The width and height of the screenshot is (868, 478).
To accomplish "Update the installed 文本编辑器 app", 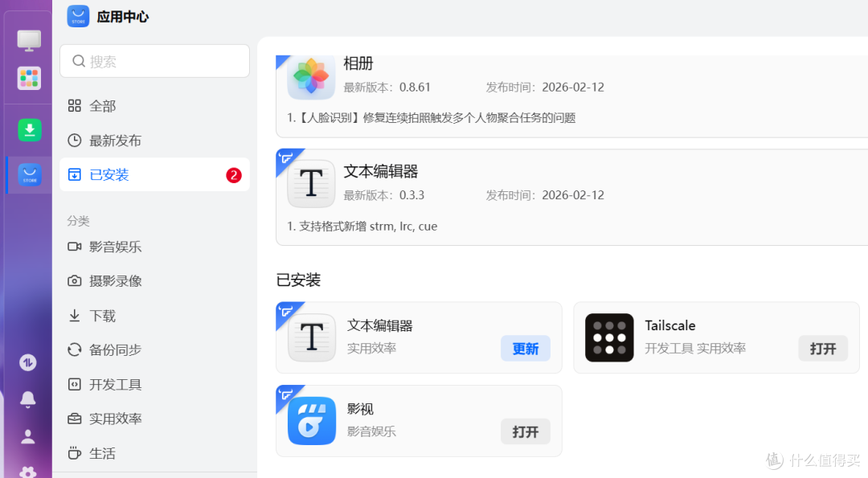I will (x=526, y=349).
